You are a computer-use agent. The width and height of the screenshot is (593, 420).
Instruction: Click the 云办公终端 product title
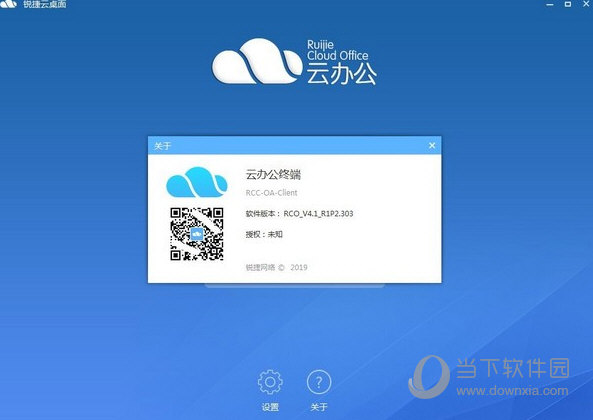click(x=273, y=174)
